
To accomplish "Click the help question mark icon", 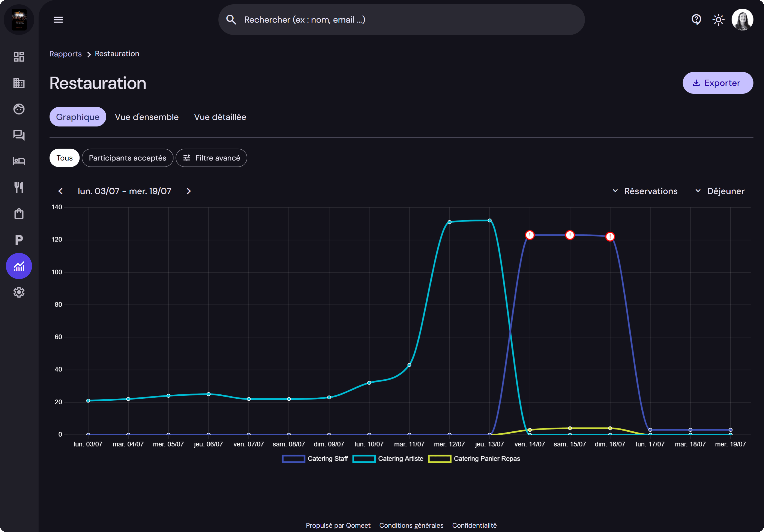I will coord(696,20).
